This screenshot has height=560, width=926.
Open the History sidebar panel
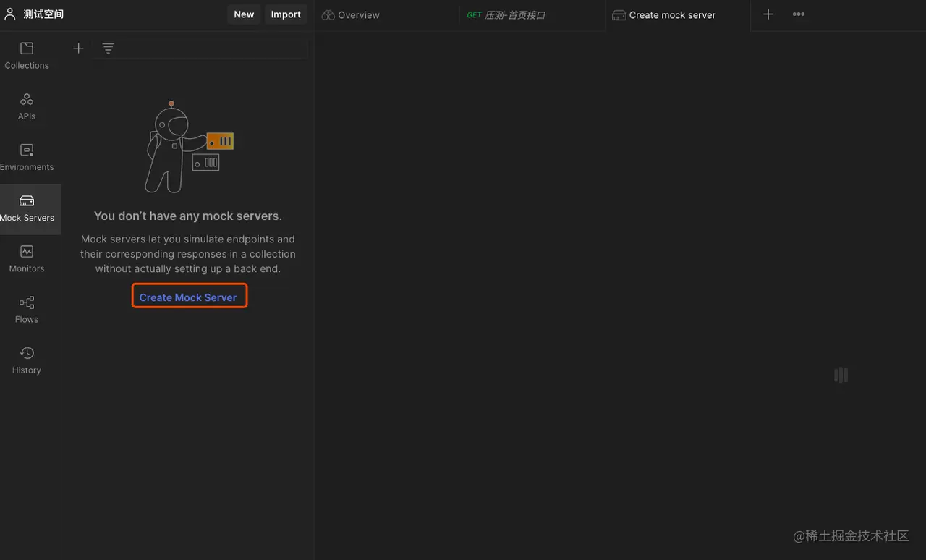pyautogui.click(x=27, y=360)
